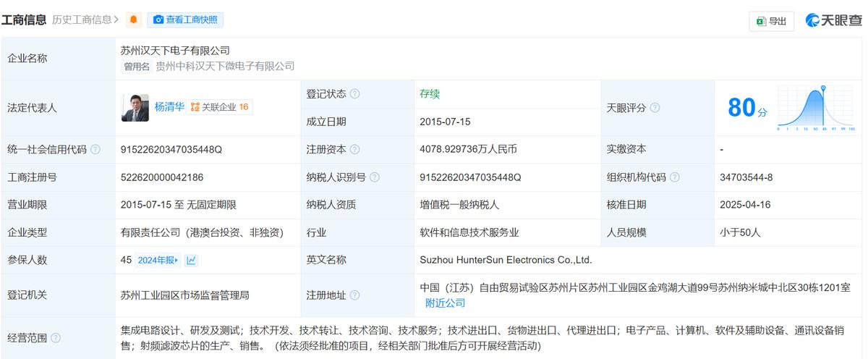The image size is (868, 359).
Task: Select industry 软件和信息技术服务业
Action: [469, 232]
